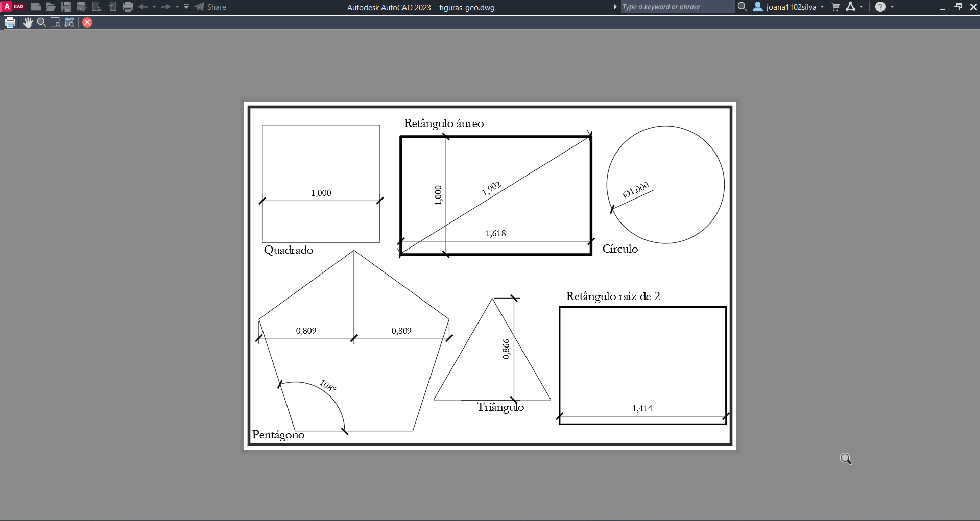
Task: Click the left 0,809 pentagon dimension
Action: [306, 331]
